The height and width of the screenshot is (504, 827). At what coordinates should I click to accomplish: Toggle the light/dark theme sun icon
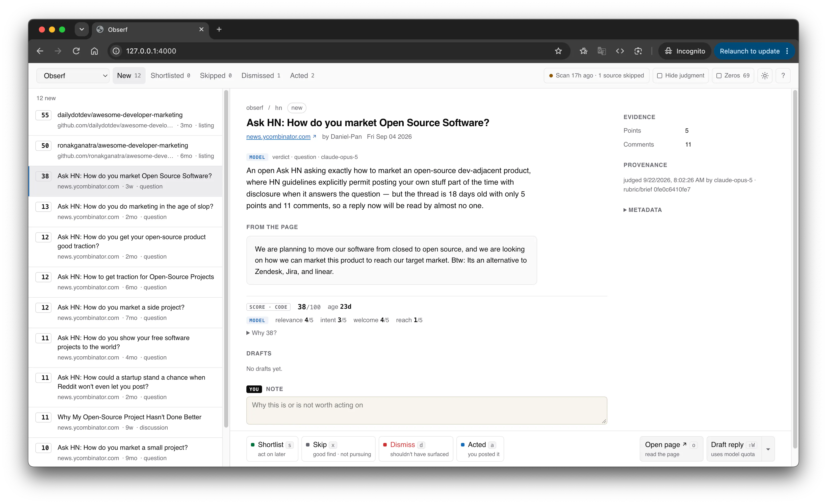765,76
